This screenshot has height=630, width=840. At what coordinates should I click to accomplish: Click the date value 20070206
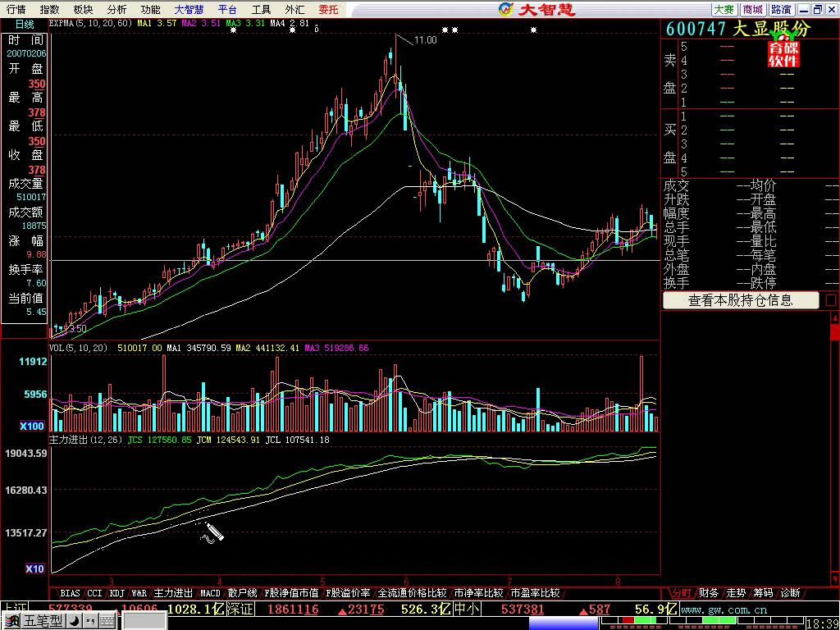pyautogui.click(x=26, y=53)
